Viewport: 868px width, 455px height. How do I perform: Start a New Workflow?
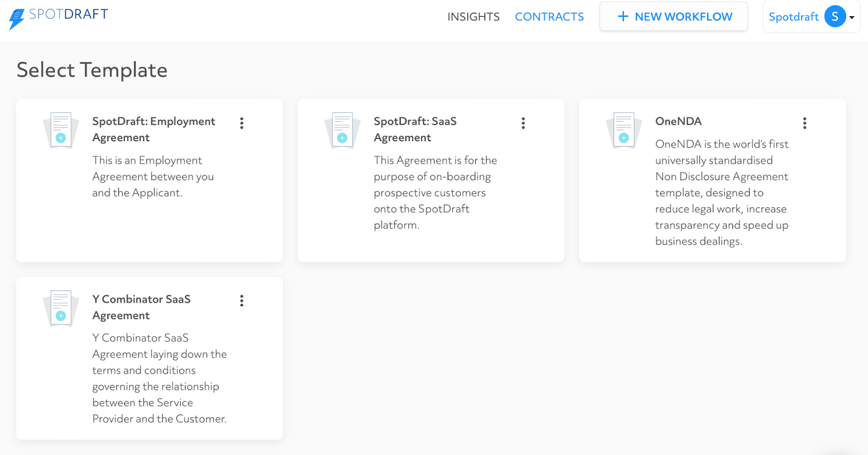click(x=674, y=17)
